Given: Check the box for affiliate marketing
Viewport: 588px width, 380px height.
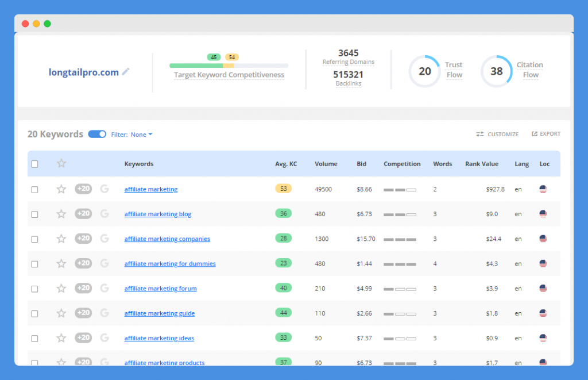Looking at the screenshot, I should (35, 190).
